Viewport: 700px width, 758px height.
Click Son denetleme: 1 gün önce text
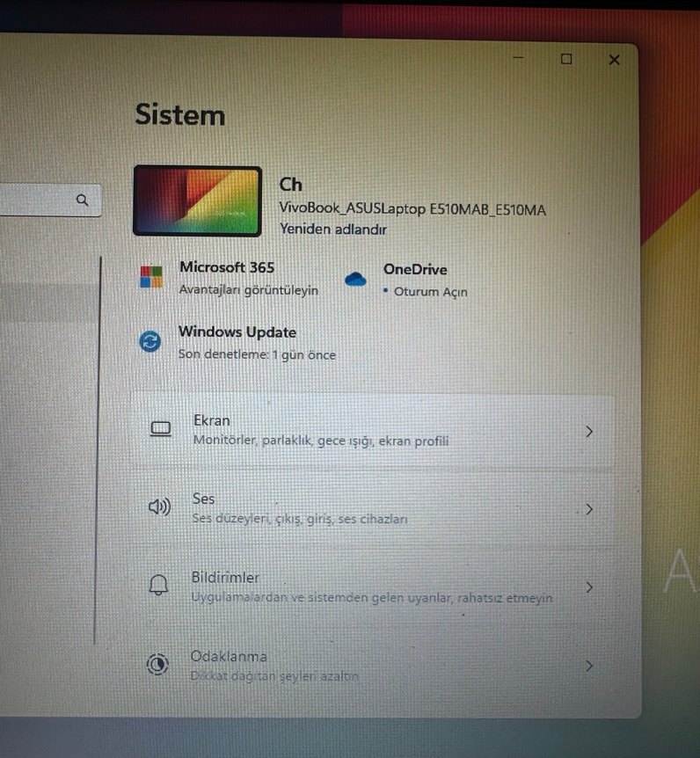coord(257,354)
